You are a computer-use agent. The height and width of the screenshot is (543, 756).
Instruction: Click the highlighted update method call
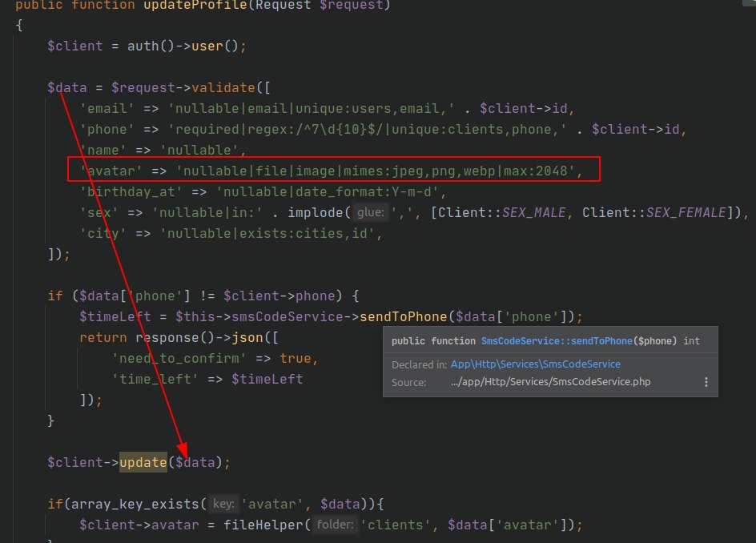[143, 462]
